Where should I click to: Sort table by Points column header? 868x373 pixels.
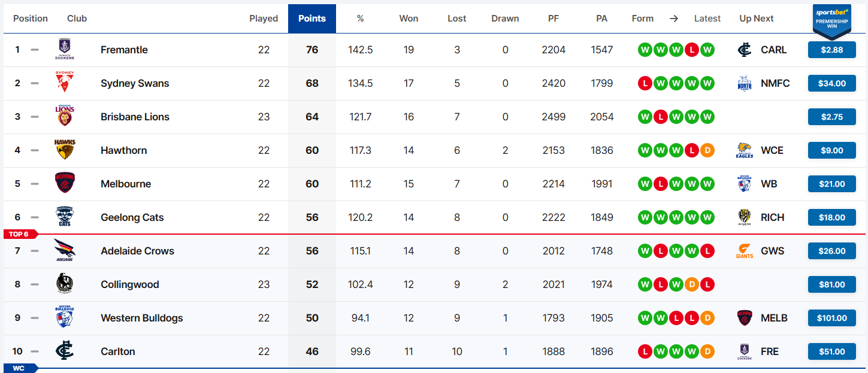(x=312, y=19)
